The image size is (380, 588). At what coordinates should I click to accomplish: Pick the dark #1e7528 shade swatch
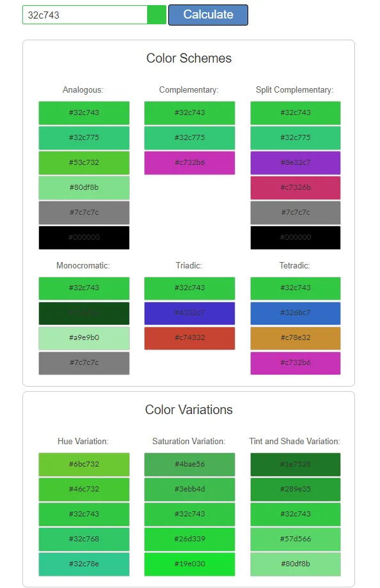click(x=296, y=464)
